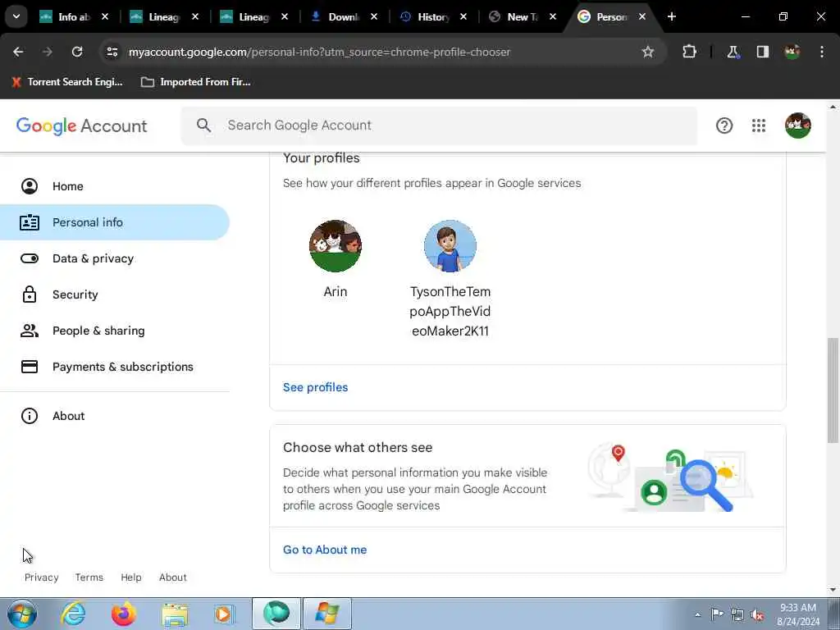Open the muted volume tray icon
This screenshot has width=840, height=630.
coord(757,615)
